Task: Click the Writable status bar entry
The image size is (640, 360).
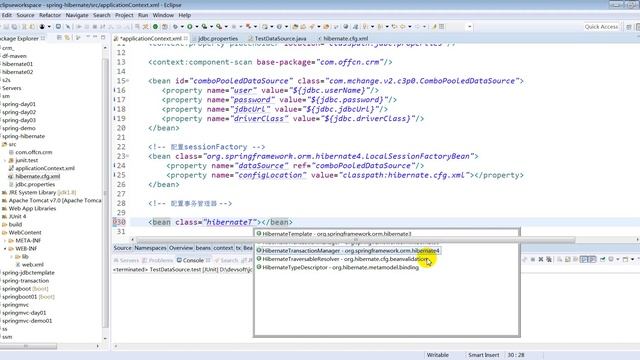Action: coord(438,355)
